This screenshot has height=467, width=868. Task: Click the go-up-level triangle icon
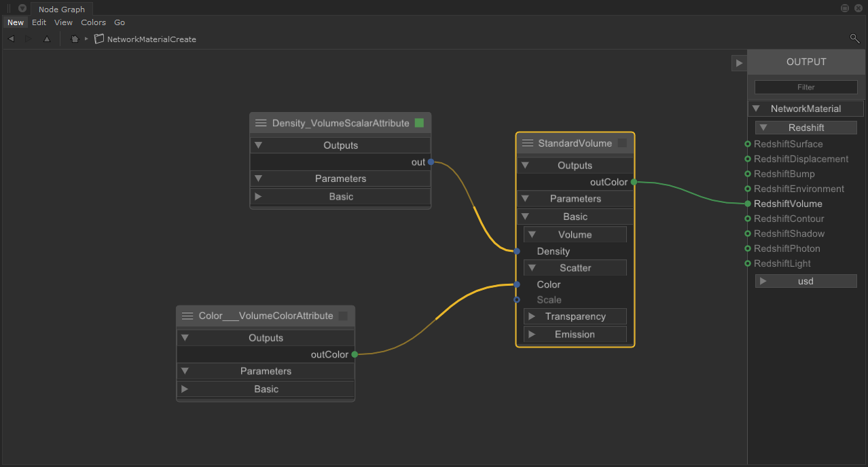[x=47, y=39]
